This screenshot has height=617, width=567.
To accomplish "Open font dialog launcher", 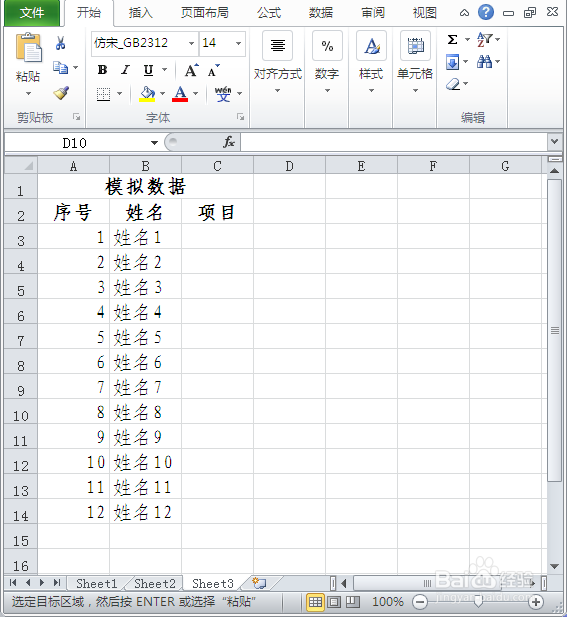I will tap(240, 117).
